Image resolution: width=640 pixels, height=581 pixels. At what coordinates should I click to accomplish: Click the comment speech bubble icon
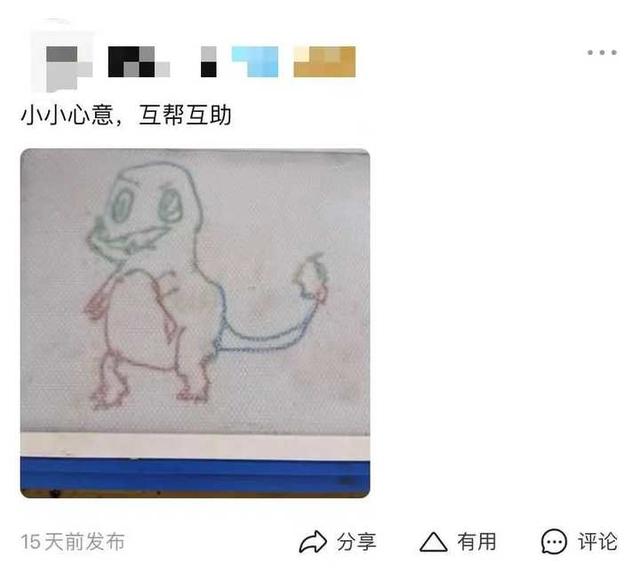[554, 542]
